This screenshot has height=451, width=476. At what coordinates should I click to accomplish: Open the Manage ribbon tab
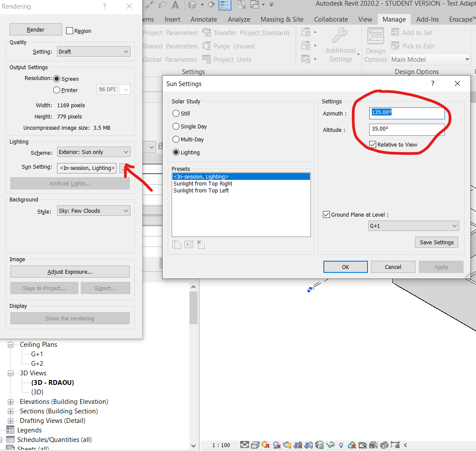pos(393,19)
